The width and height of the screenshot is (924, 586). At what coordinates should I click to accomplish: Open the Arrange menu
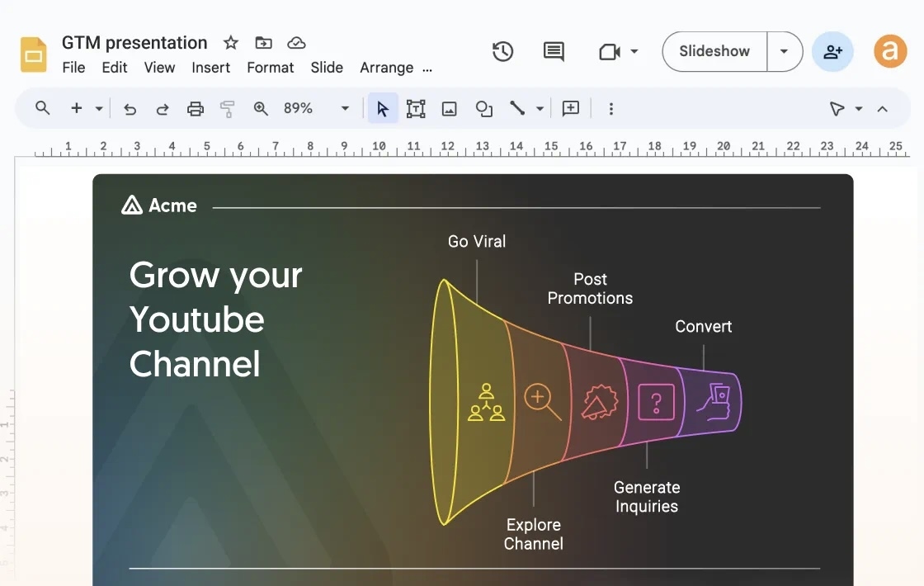(387, 68)
